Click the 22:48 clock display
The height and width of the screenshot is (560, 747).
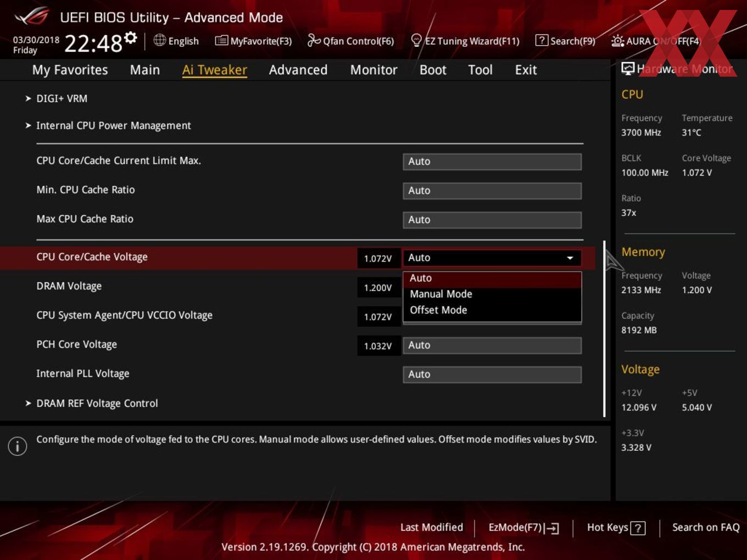(x=93, y=43)
